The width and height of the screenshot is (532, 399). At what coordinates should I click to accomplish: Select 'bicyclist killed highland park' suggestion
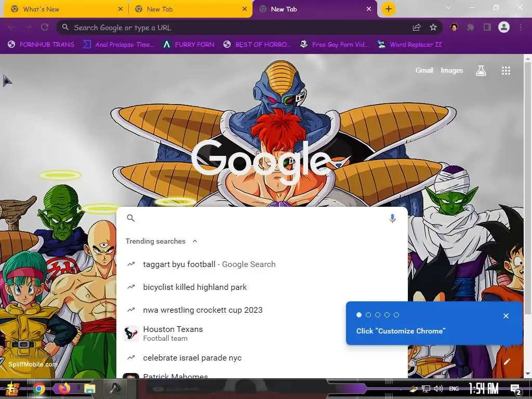pyautogui.click(x=261, y=287)
